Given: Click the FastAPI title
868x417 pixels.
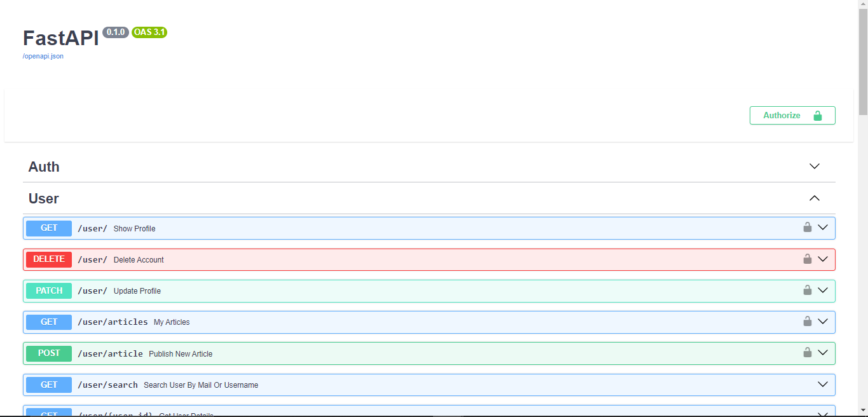Looking at the screenshot, I should pyautogui.click(x=61, y=38).
